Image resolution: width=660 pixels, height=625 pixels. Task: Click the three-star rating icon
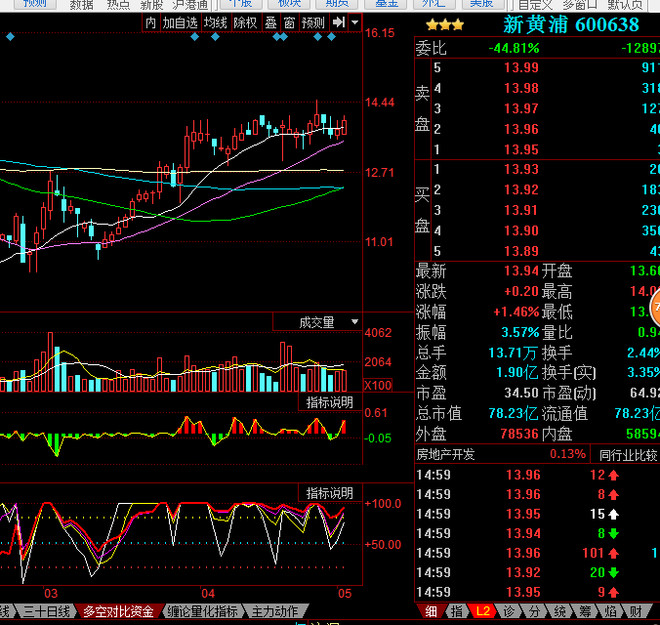[x=445, y=25]
